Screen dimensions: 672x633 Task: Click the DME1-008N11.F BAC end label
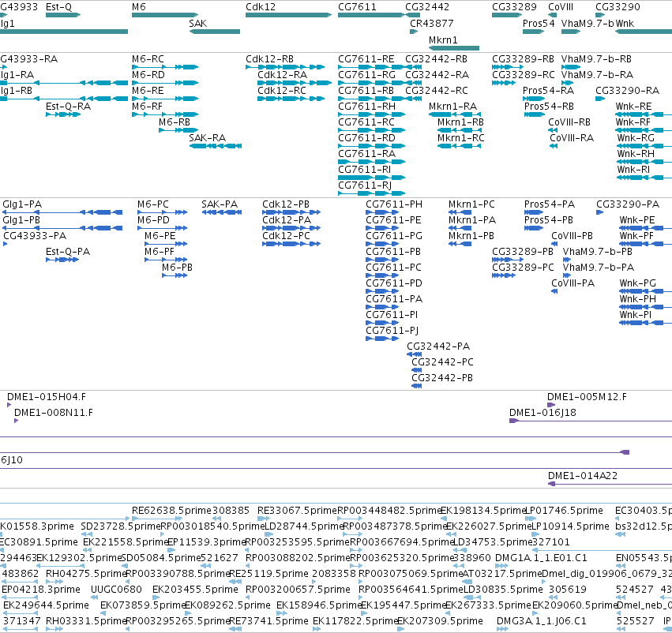(x=54, y=413)
